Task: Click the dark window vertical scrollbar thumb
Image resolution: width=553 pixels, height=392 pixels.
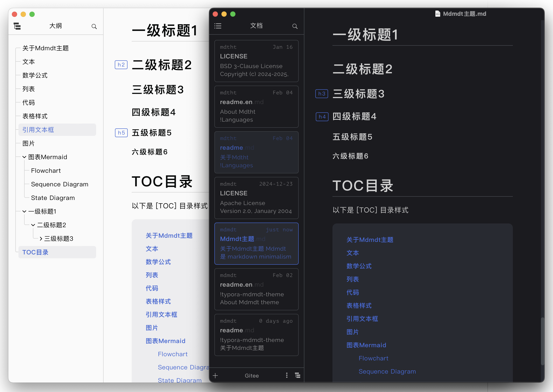Action: [542, 341]
